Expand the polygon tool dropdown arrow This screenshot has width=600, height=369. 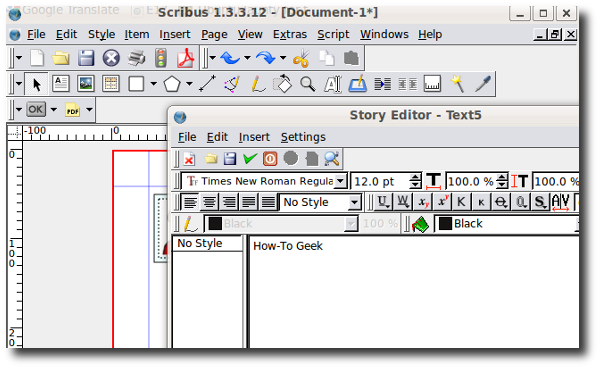[189, 84]
